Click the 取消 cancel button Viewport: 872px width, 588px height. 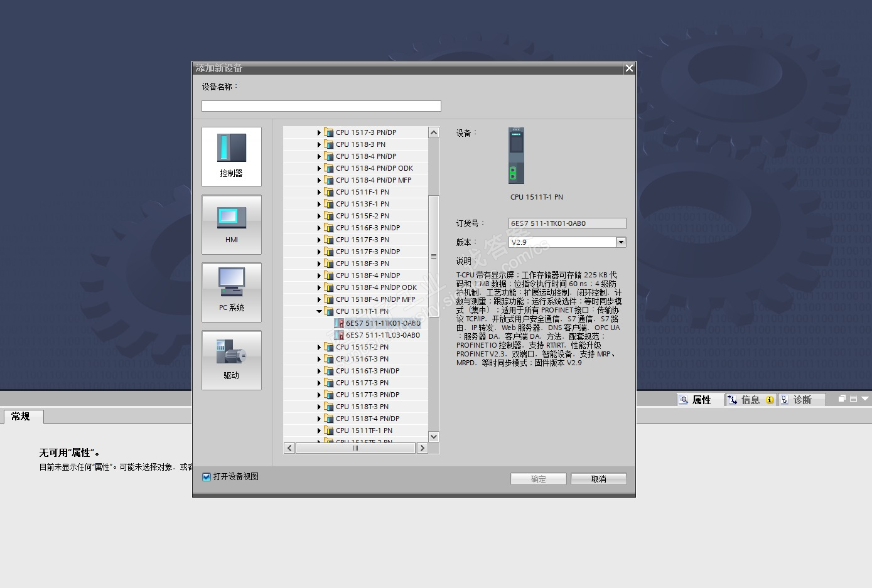pos(599,479)
